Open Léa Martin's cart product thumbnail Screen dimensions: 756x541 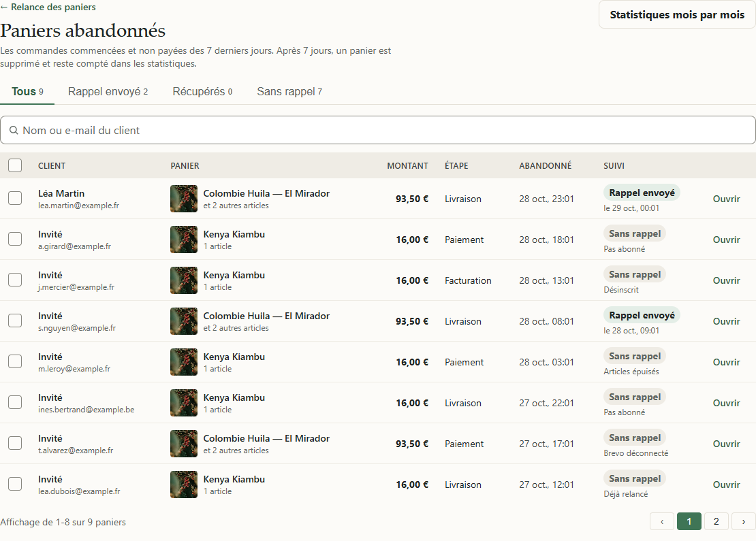[x=184, y=199]
